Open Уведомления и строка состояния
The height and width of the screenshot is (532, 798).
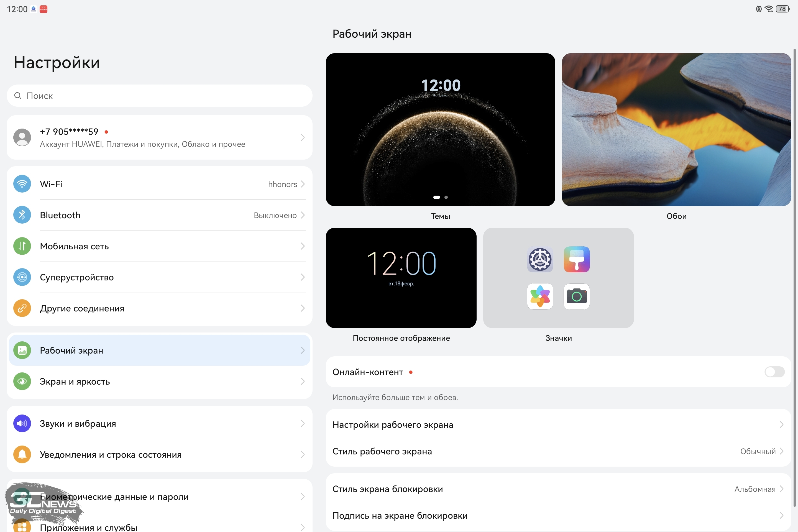(160, 454)
